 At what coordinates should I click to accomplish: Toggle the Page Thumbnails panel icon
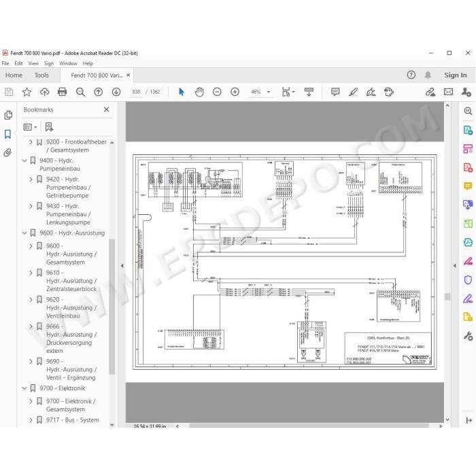tap(8, 115)
